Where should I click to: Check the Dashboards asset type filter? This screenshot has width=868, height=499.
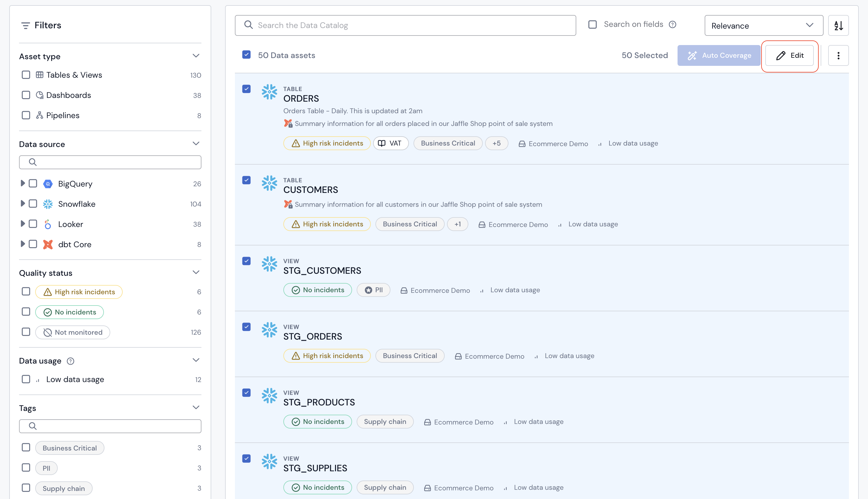(26, 95)
